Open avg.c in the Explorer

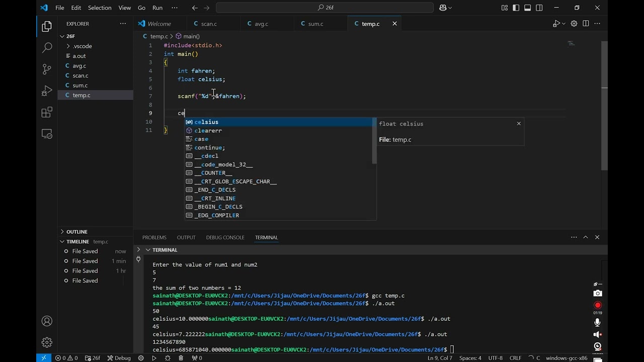[79, 66]
